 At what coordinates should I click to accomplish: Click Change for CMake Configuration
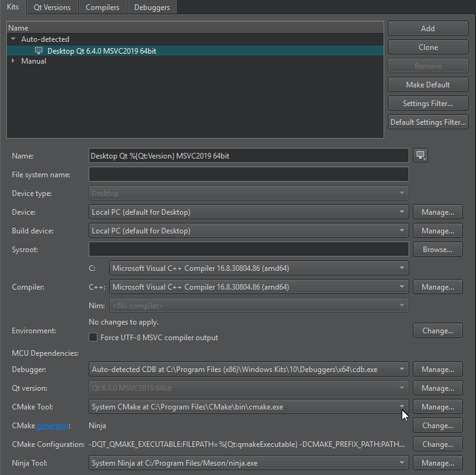pos(437,444)
